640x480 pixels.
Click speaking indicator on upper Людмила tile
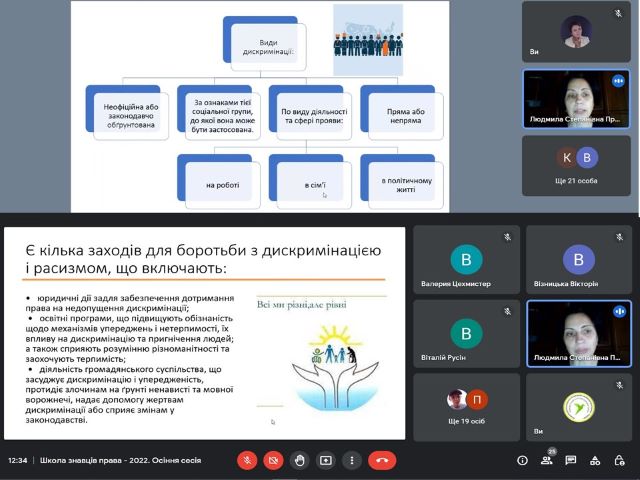(x=618, y=81)
